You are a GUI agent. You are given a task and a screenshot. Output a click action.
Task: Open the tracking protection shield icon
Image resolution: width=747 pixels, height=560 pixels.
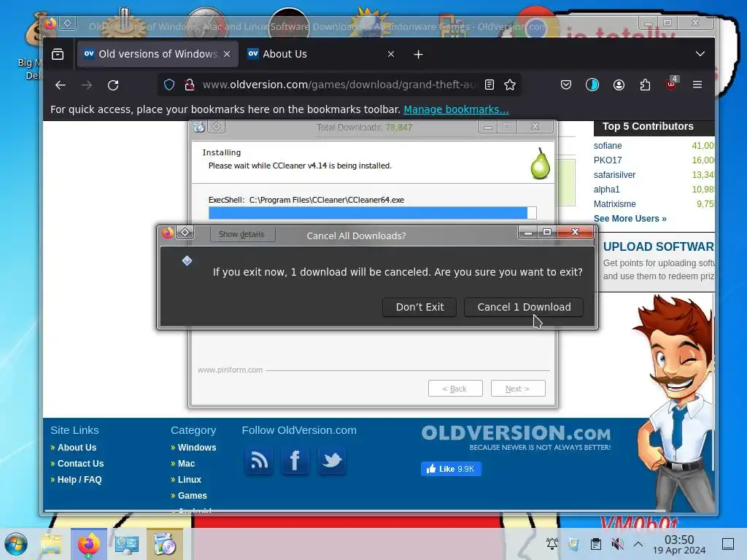tap(169, 85)
